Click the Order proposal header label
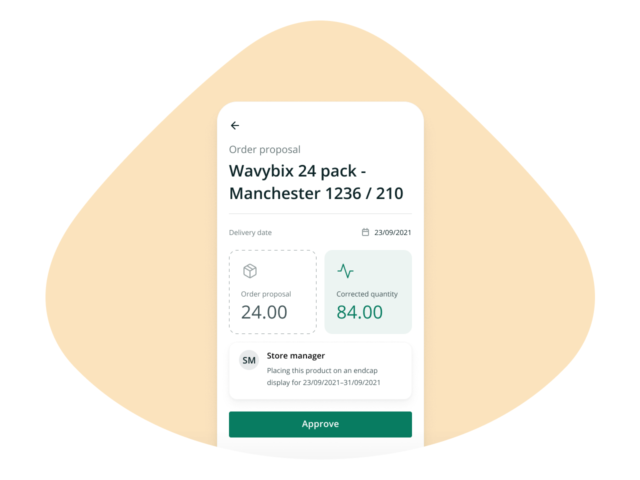Screen dimensions: 640x480 point(264,150)
